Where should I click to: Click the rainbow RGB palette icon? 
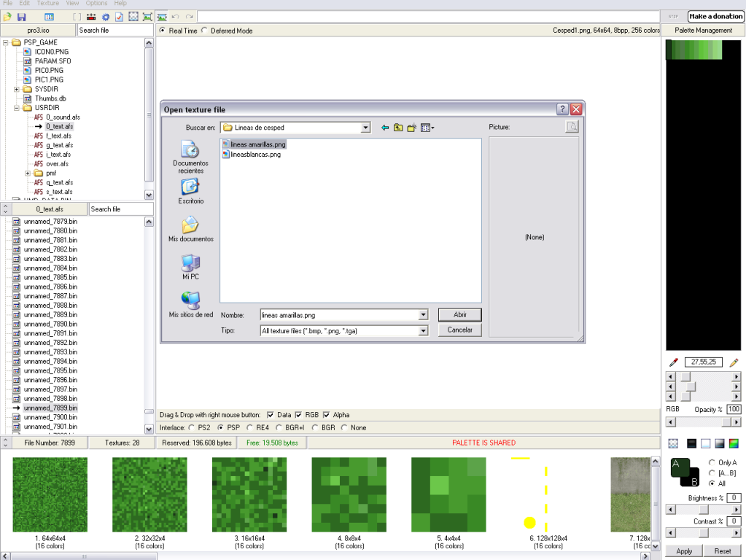click(734, 443)
